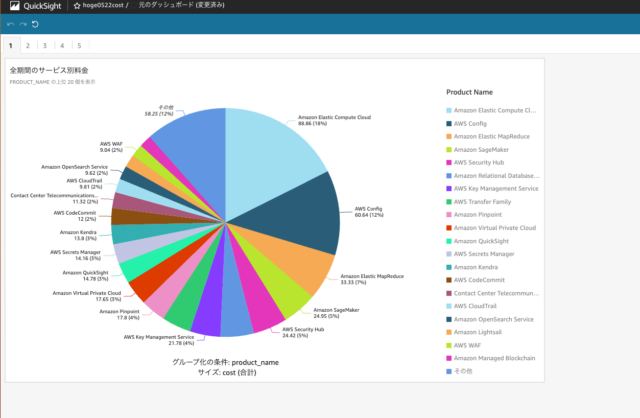Click the chart title 全期間のサービス別料金
Screen dimensions: 640x418
(49, 70)
